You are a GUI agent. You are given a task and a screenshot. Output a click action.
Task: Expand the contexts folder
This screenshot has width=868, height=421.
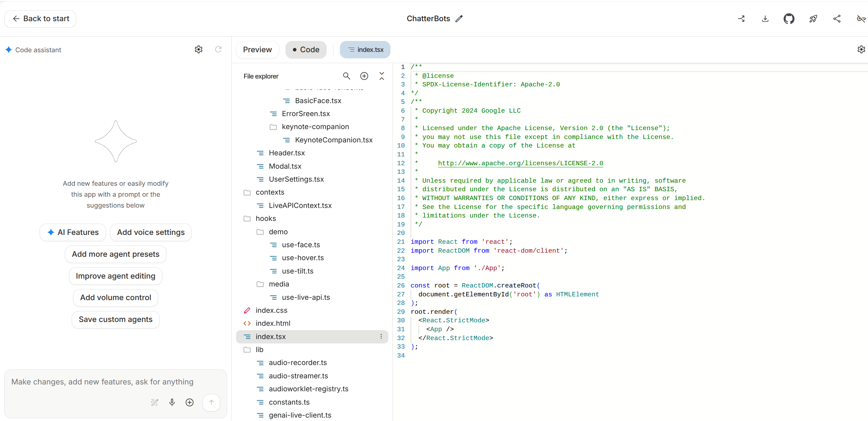coord(270,192)
